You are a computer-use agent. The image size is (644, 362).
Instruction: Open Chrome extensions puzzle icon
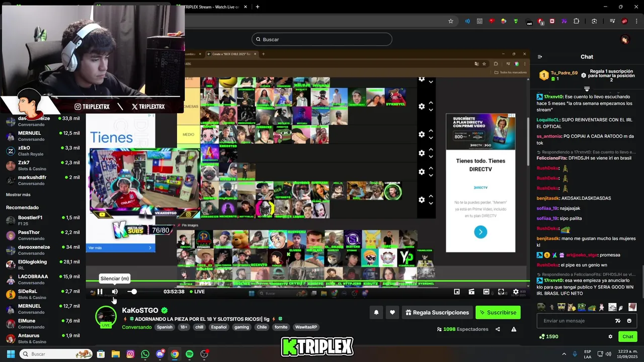pyautogui.click(x=577, y=21)
